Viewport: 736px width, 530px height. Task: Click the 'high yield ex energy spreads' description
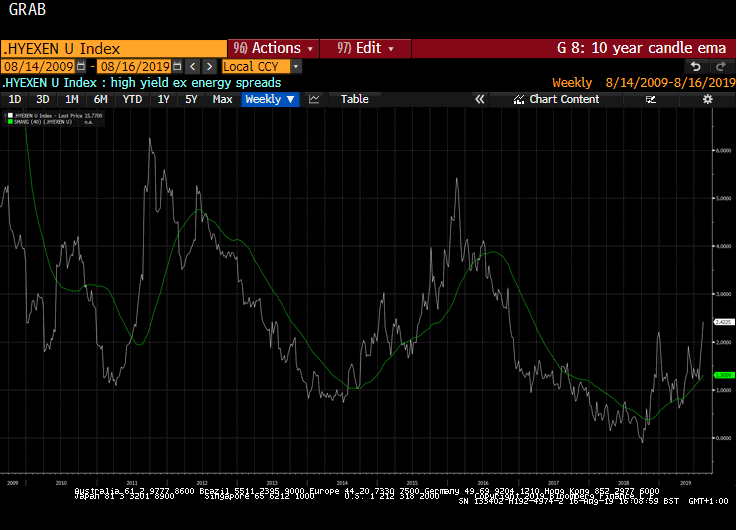point(196,83)
